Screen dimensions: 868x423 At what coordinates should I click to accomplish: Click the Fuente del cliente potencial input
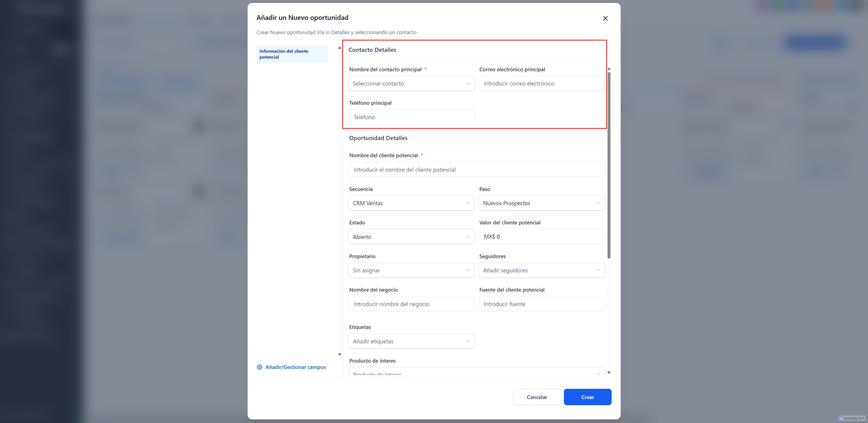[x=541, y=304]
